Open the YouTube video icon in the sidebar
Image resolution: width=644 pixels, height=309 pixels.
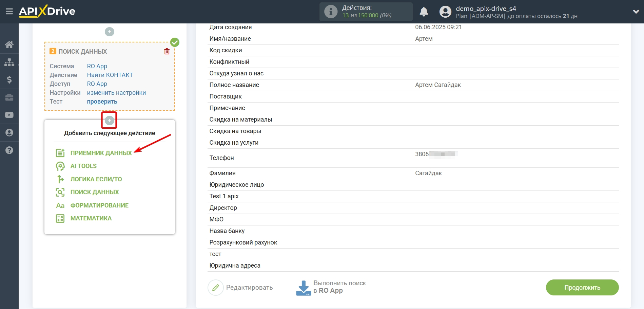click(x=9, y=115)
